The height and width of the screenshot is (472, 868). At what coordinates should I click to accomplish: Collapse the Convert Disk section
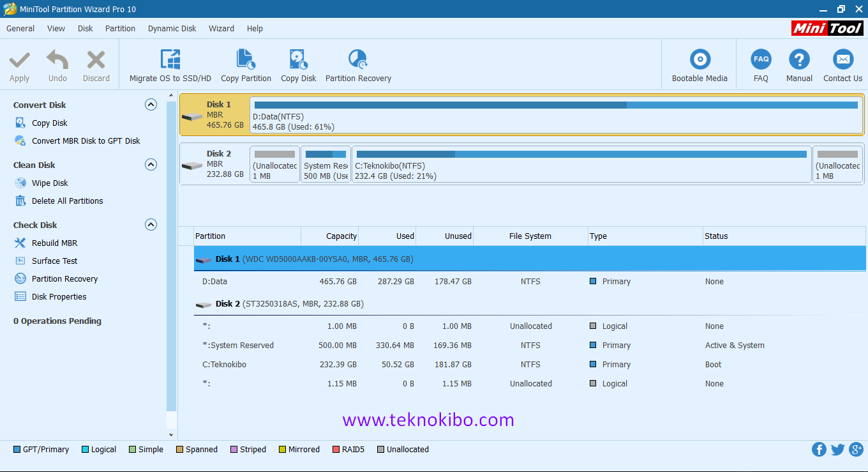pos(151,105)
